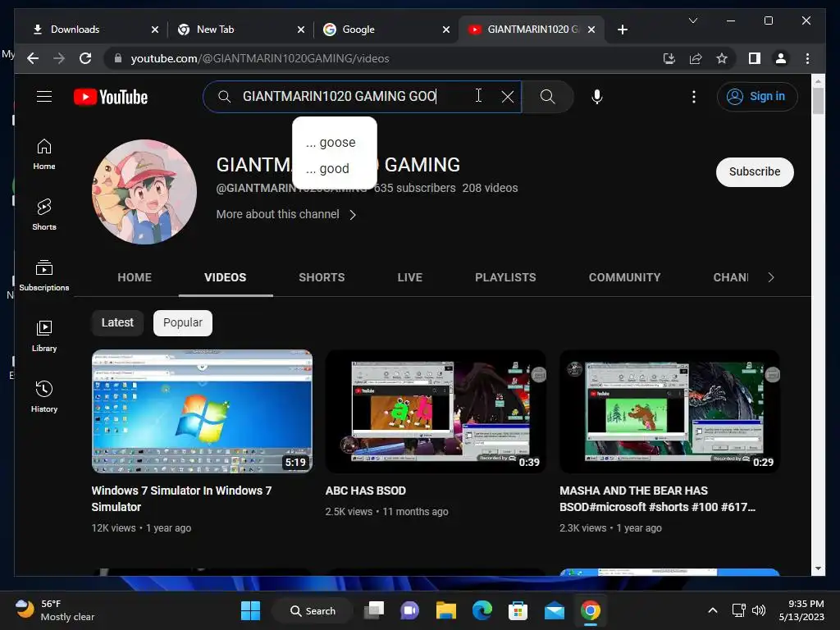Open YouTube settings three-dot menu
This screenshot has height=630, width=840.
click(694, 97)
